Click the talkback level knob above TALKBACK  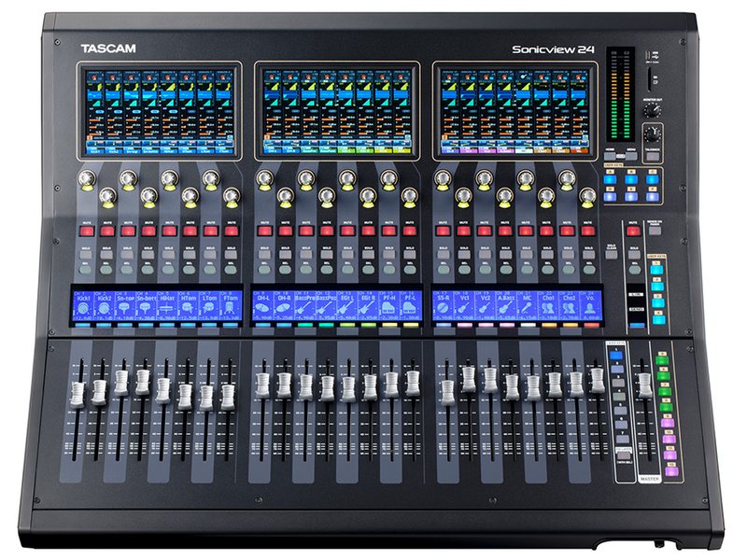652,134
